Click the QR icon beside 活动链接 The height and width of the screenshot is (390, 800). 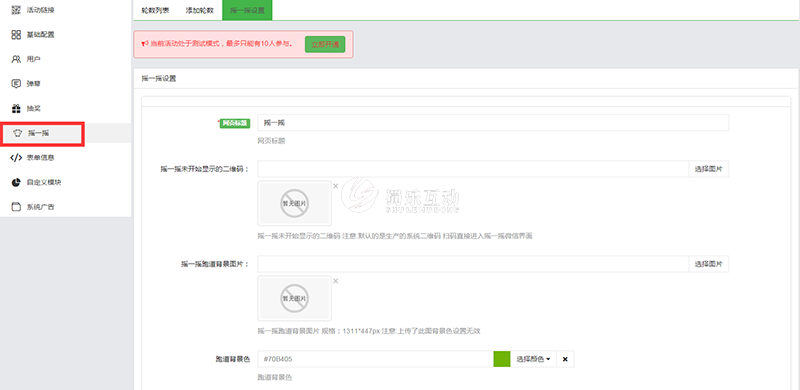(16, 10)
